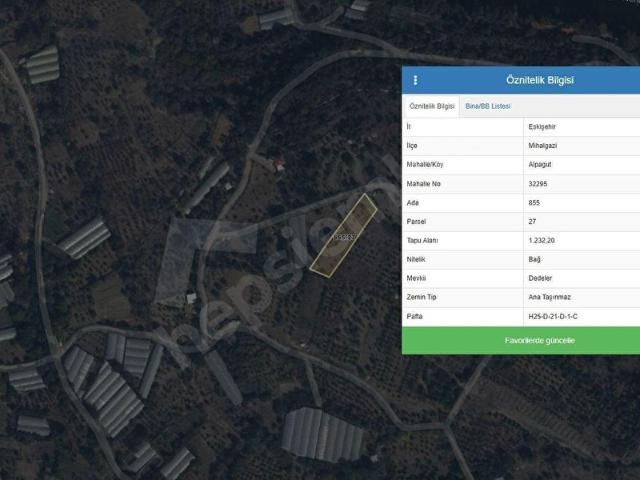Open the Bina/BB Listesi tab
The width and height of the screenshot is (640, 480).
(x=488, y=106)
